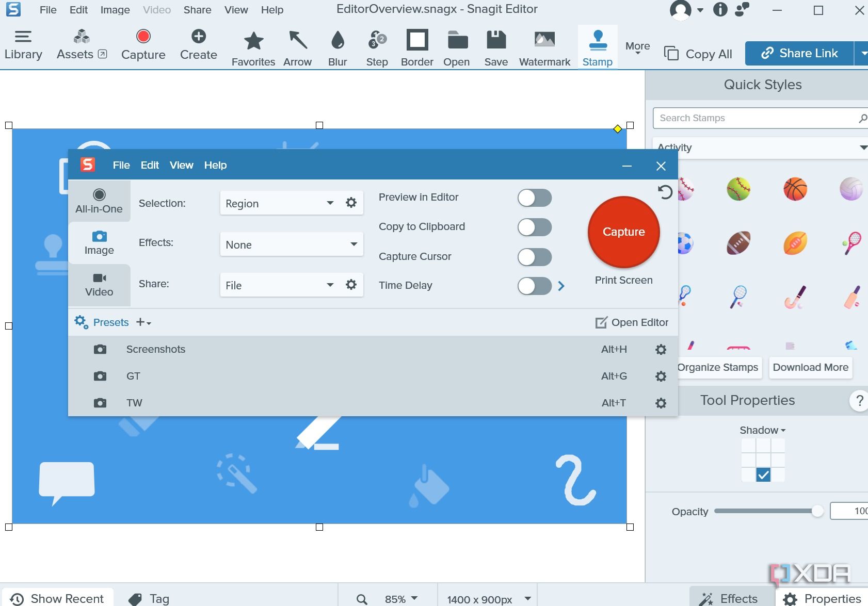Screen dimensions: 868x606
Task: Switch to the Video capture tab
Action: click(99, 285)
